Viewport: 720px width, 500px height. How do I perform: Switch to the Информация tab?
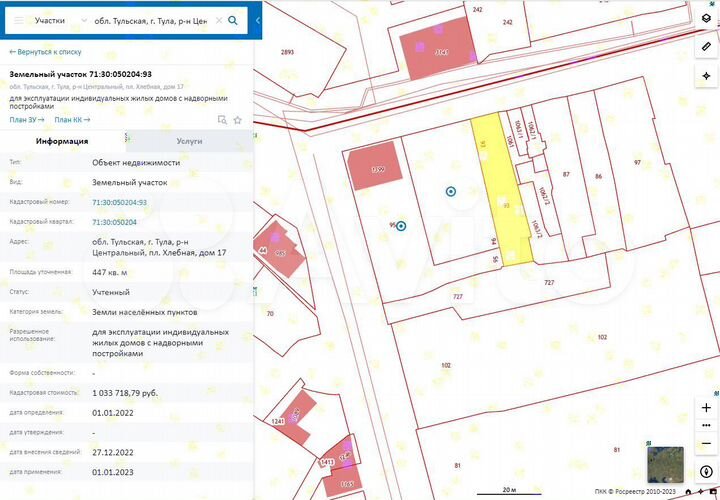pos(62,142)
